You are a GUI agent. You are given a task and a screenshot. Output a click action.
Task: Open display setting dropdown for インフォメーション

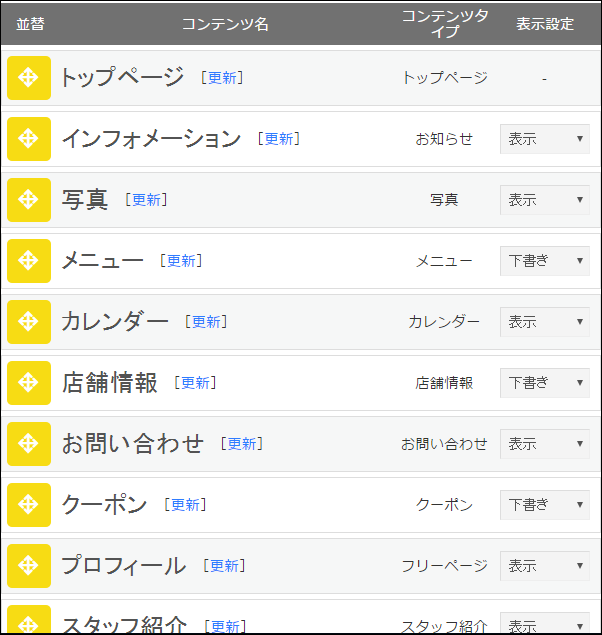(544, 139)
